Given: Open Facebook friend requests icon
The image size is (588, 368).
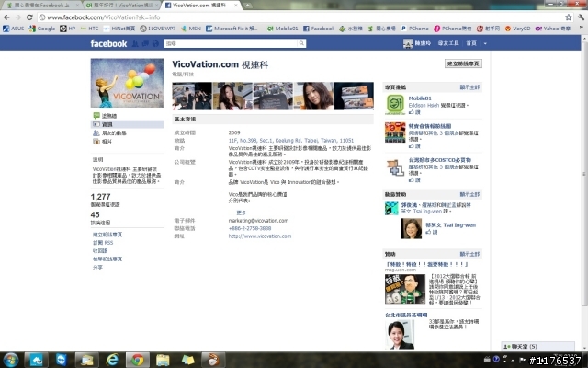Looking at the screenshot, I should (x=135, y=43).
